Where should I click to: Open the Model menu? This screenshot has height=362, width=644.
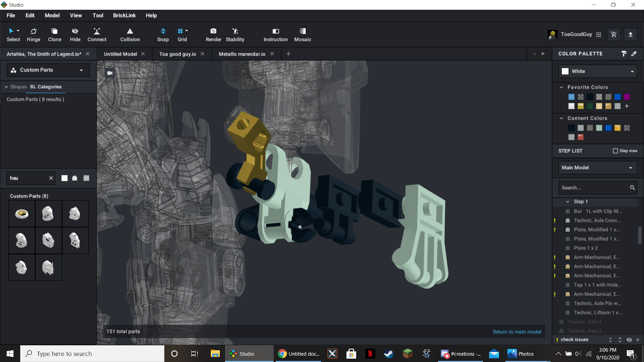52,15
